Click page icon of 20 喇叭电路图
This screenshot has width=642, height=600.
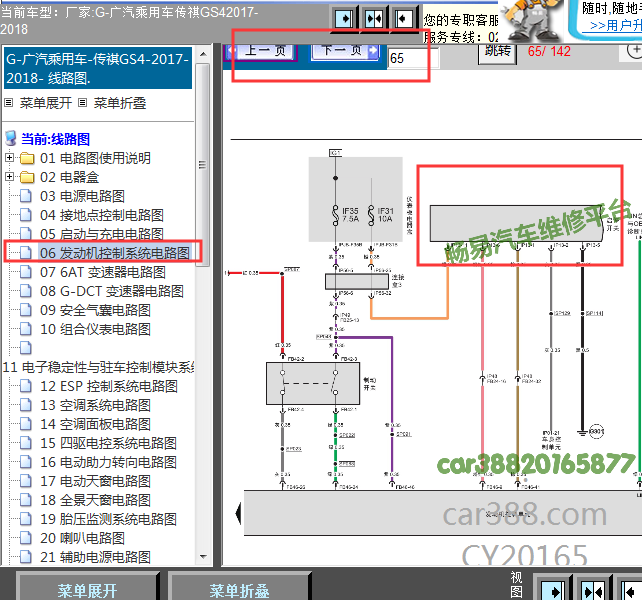26,538
